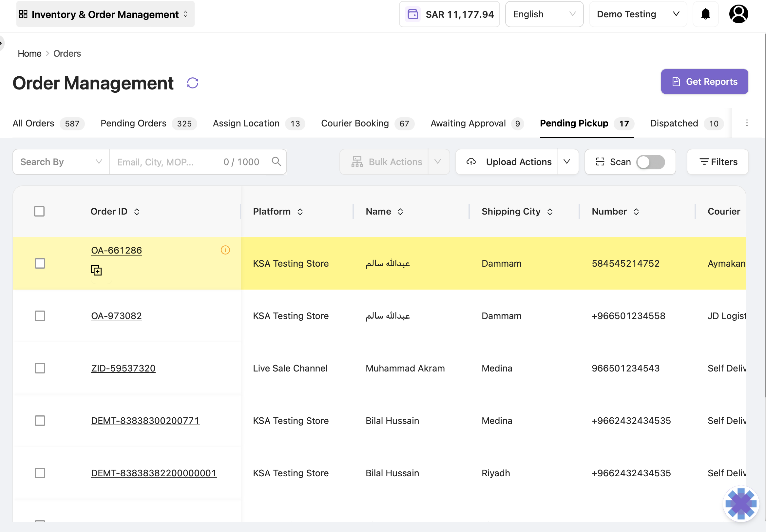
Task: Switch to the Dispatched tab
Action: click(687, 124)
